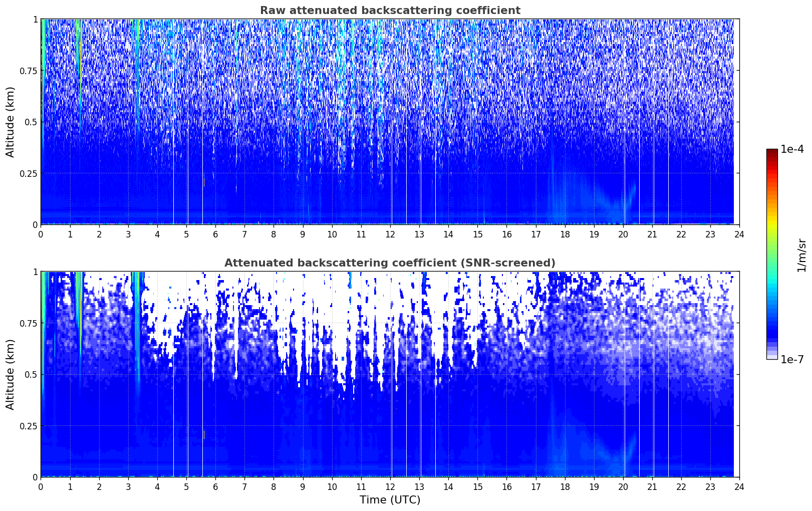Click the bottom plot's x-axis tick '22'
This screenshot has width=812, height=511.
tap(681, 486)
